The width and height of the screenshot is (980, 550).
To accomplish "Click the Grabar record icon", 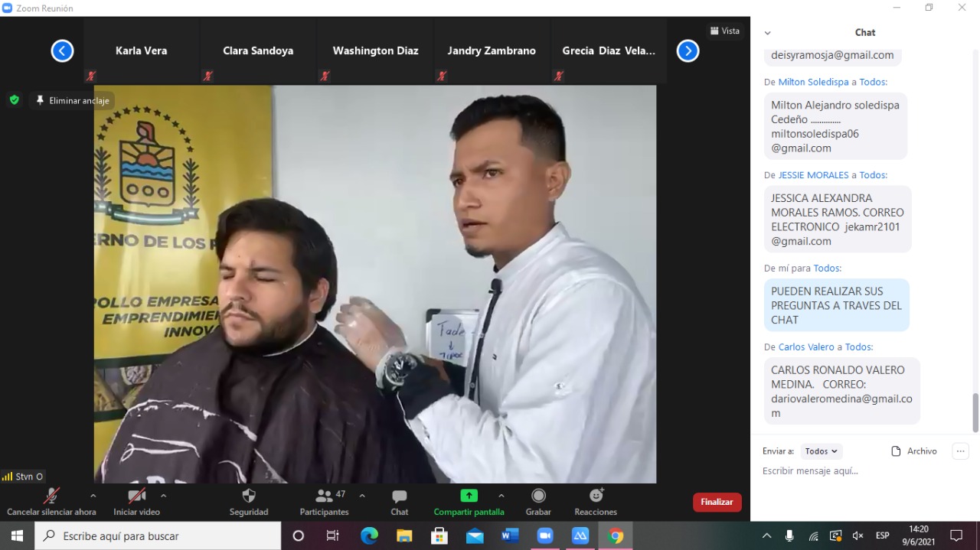I will pyautogui.click(x=538, y=496).
